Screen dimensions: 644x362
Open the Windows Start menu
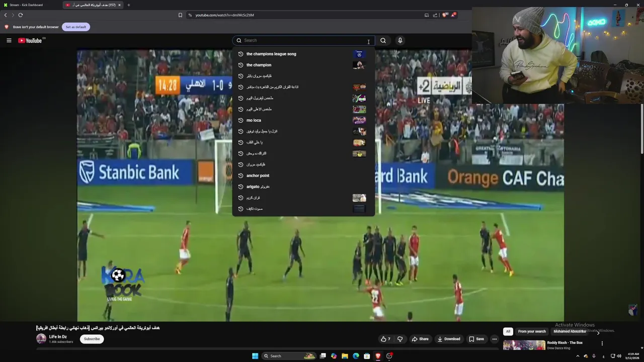255,356
